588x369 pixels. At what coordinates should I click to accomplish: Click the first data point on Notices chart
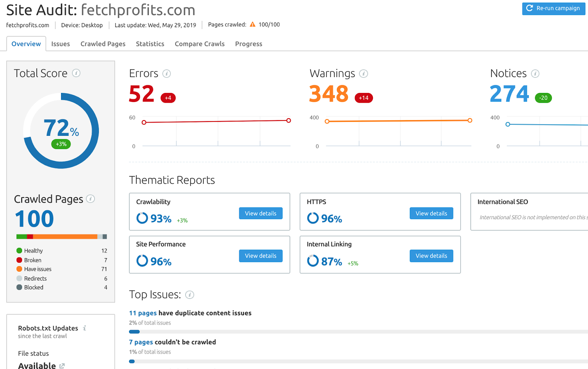pyautogui.click(x=508, y=124)
